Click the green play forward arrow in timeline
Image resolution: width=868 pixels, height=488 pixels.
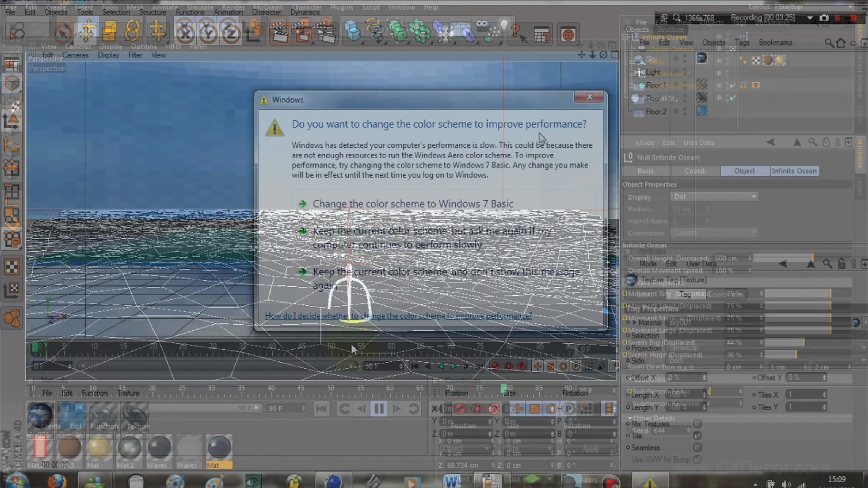(454, 367)
